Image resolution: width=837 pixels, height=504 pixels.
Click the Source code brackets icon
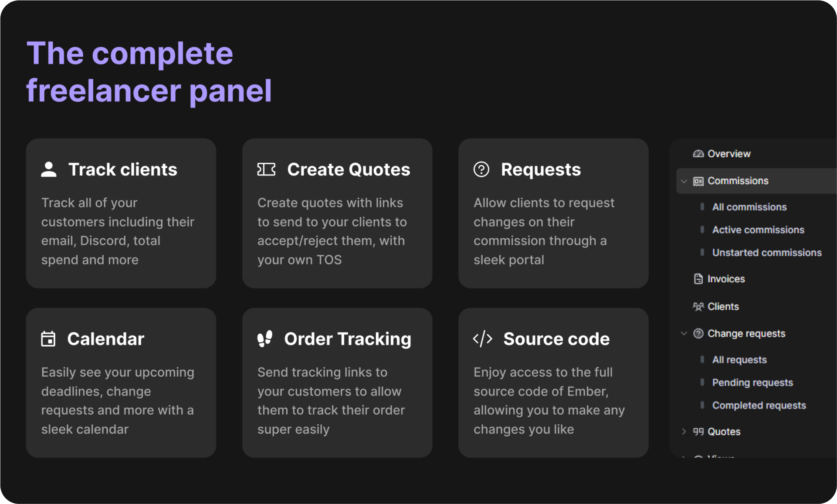pos(483,339)
